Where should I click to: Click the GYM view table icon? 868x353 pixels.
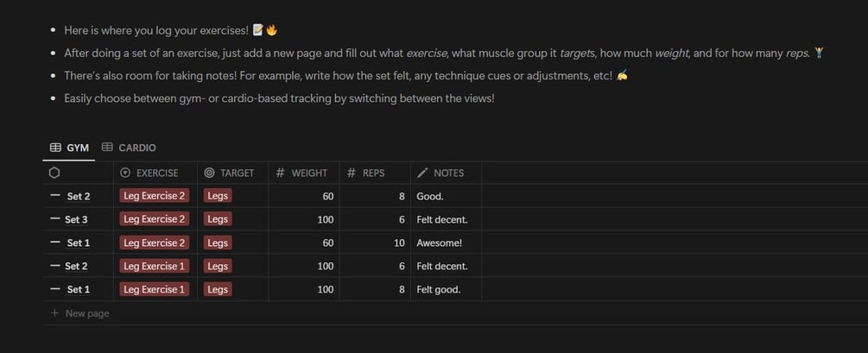tap(55, 148)
